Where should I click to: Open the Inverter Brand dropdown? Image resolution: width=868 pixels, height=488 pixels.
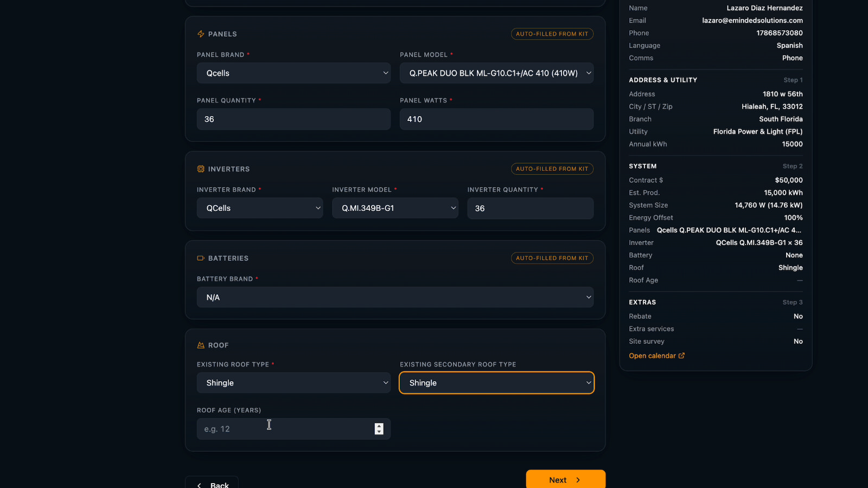click(x=260, y=208)
